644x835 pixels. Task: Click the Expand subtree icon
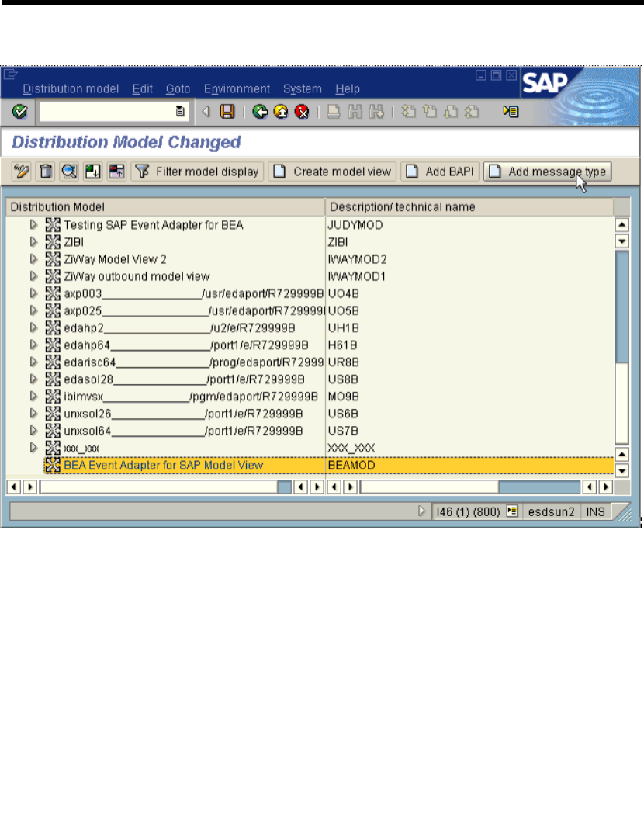click(92, 172)
